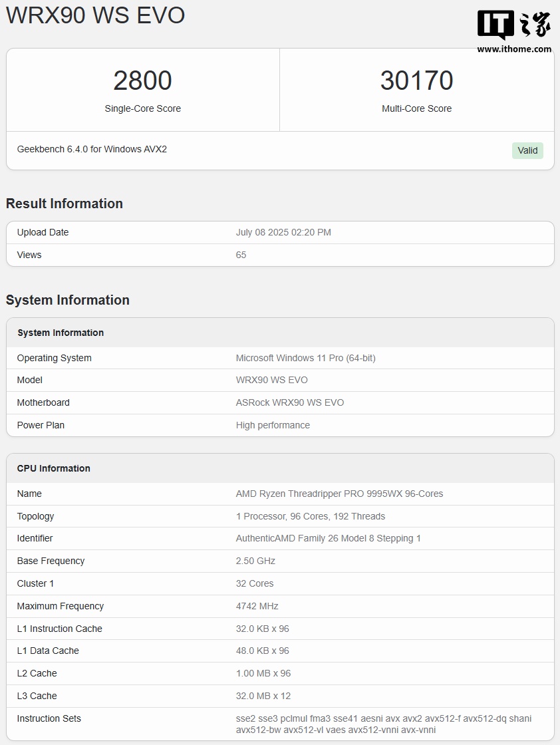Click the Geekbench 6.4.0 for Windows AVX2 text

point(92,149)
